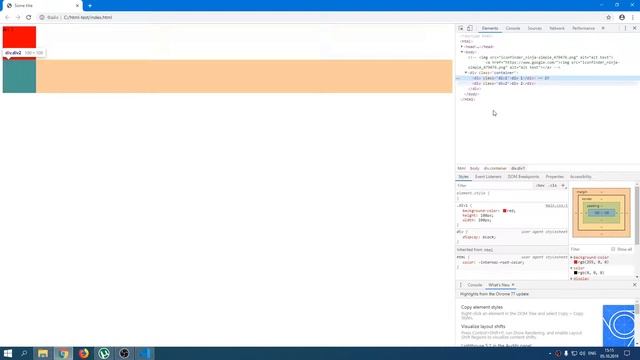Expand computed color property
This screenshot has width=640, height=360.
coord(572,268)
